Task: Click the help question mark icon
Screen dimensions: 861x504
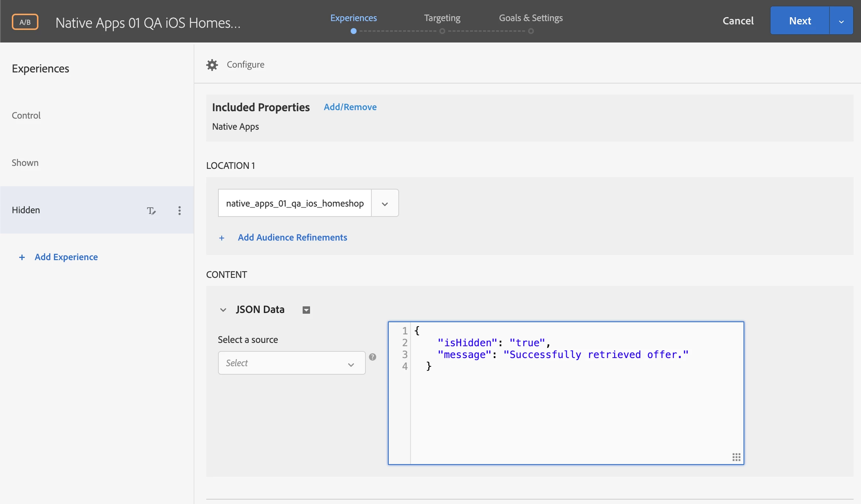Action: point(372,357)
